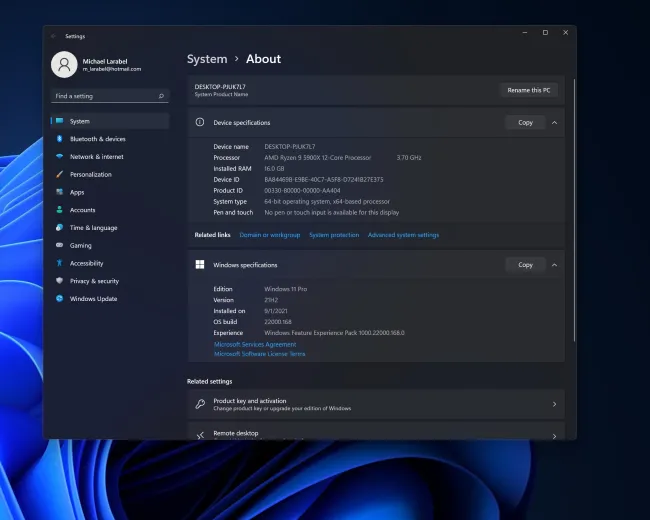The height and width of the screenshot is (520, 650).
Task: Click the 21H2 version value
Action: click(271, 300)
